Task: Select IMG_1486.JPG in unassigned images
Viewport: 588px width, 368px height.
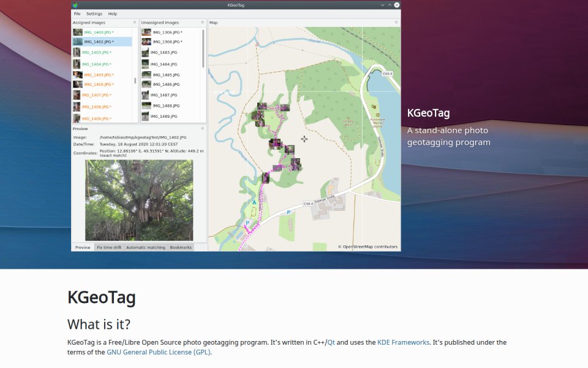Action: tap(171, 85)
